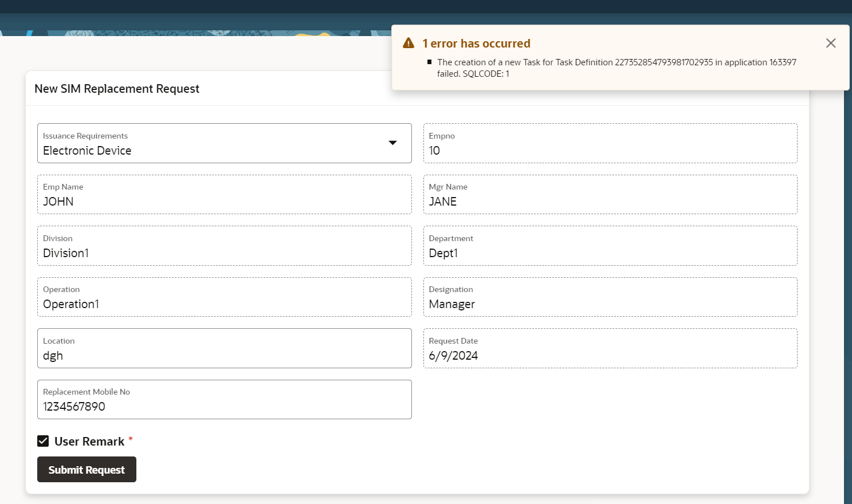The image size is (852, 504).
Task: Click the New SIM Replacement Request title
Action: pyautogui.click(x=117, y=89)
